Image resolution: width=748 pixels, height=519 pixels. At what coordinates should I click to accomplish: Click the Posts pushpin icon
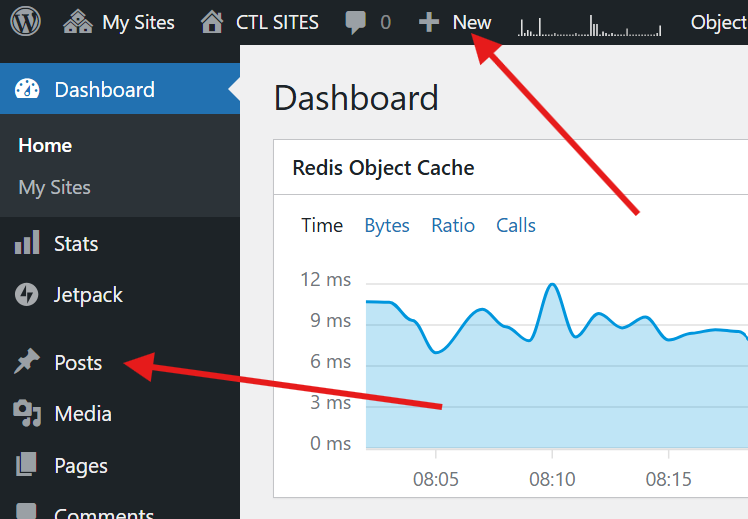coord(27,361)
